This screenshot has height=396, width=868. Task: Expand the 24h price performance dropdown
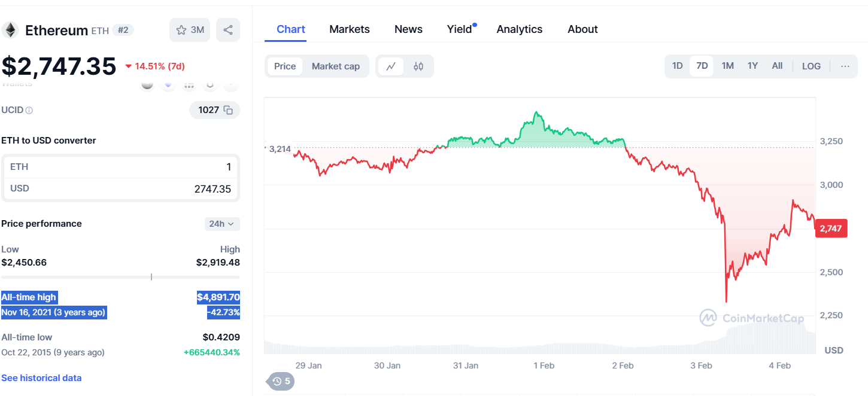pyautogui.click(x=222, y=224)
